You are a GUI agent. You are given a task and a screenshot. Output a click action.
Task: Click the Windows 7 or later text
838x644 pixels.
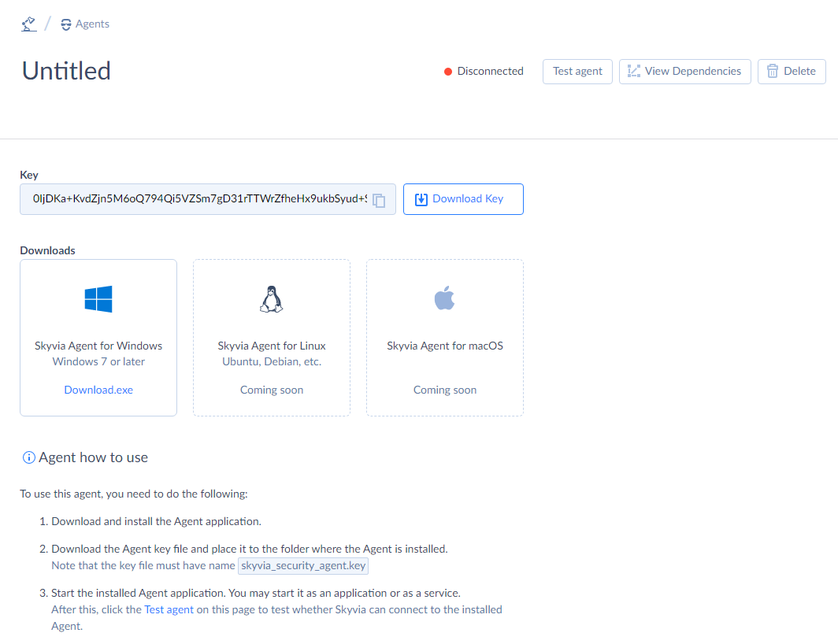[x=98, y=362]
